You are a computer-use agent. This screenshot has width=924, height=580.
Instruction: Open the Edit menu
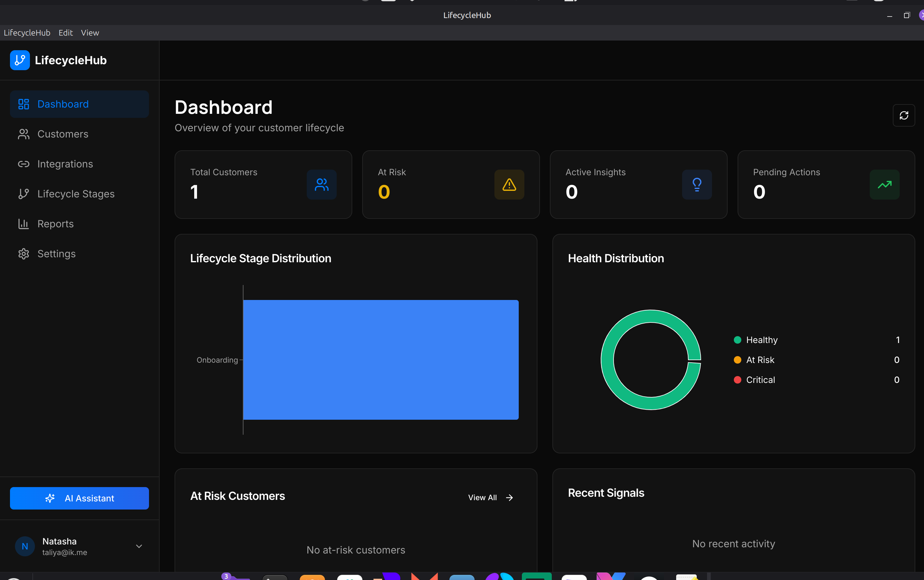click(65, 33)
